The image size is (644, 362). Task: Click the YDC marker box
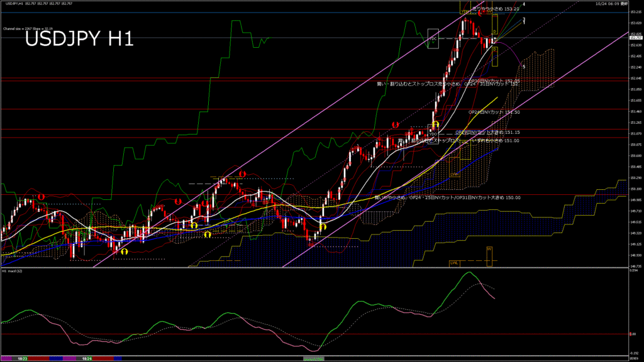coord(433,38)
